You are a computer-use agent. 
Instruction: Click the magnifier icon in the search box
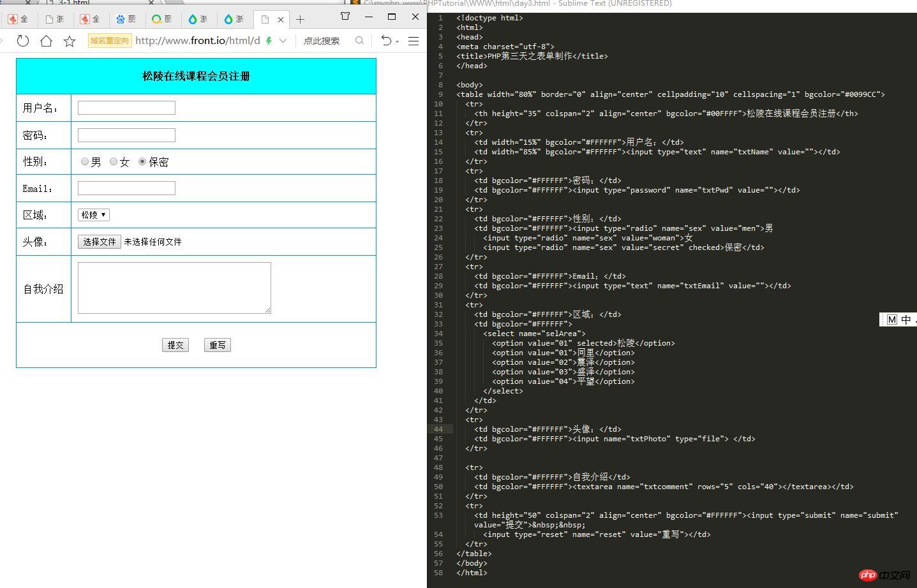[359, 41]
